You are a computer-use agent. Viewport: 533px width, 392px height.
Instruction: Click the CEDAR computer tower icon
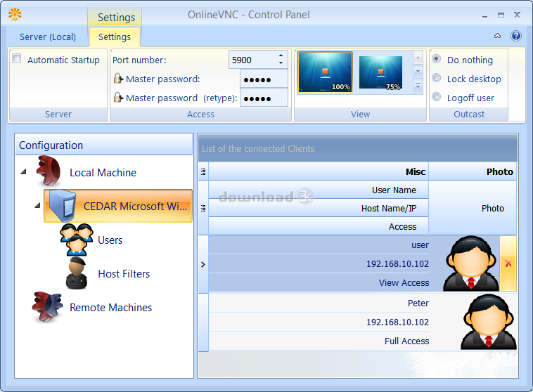pyautogui.click(x=62, y=206)
